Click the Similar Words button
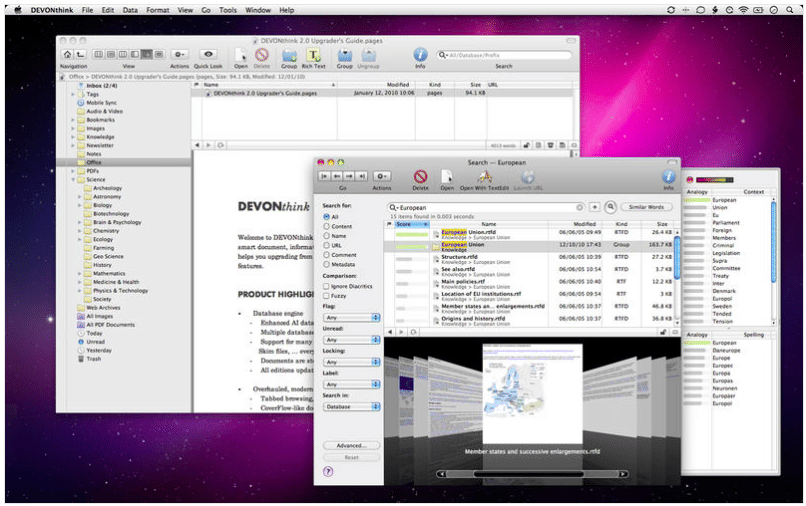Viewport: 806px width, 506px height. [x=647, y=207]
